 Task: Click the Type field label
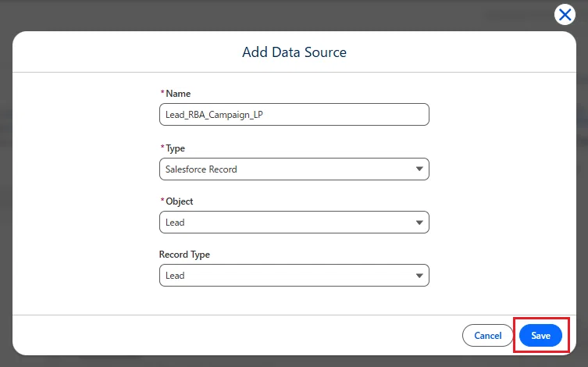(x=175, y=148)
